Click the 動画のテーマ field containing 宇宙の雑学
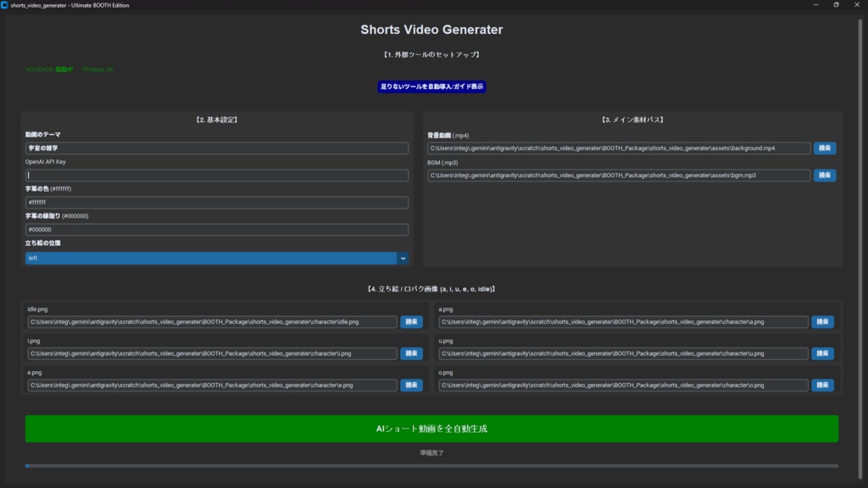 click(x=215, y=147)
